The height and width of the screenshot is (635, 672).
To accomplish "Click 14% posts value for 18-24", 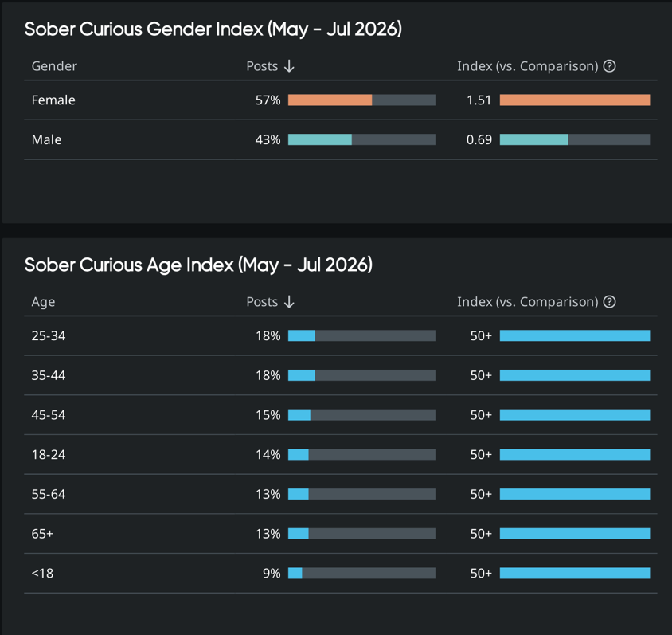I will [x=268, y=454].
